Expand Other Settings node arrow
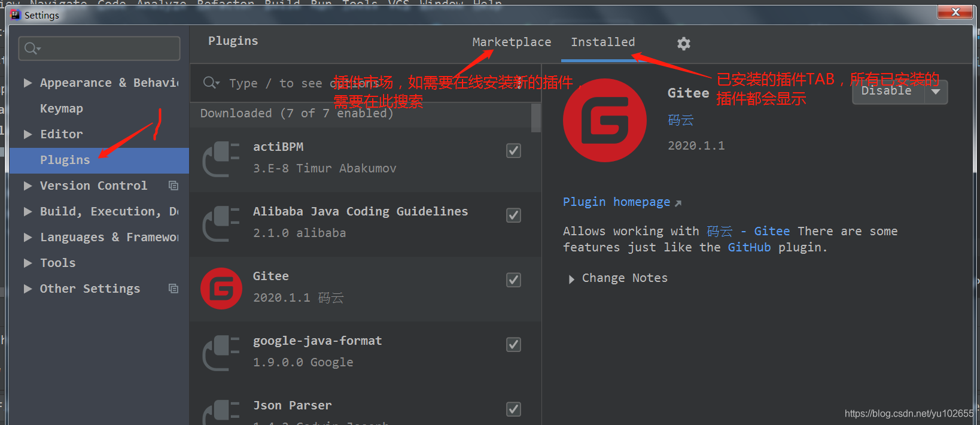 point(28,289)
